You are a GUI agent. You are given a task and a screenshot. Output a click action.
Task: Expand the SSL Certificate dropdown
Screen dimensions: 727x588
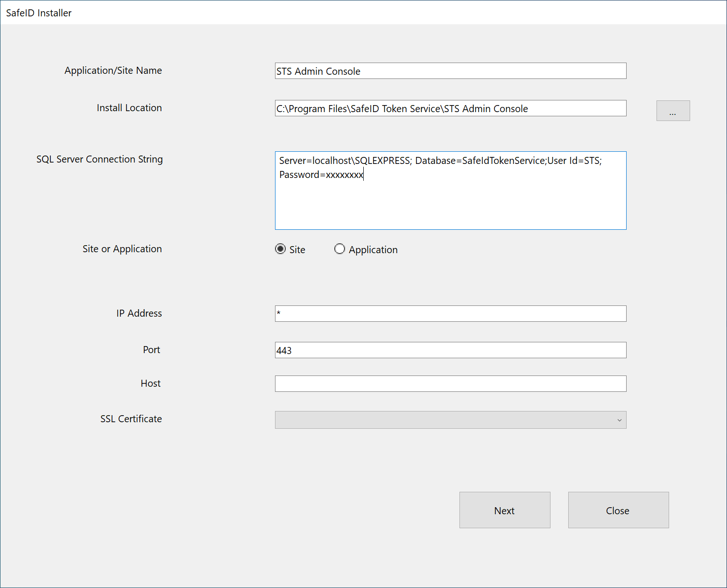coord(450,420)
